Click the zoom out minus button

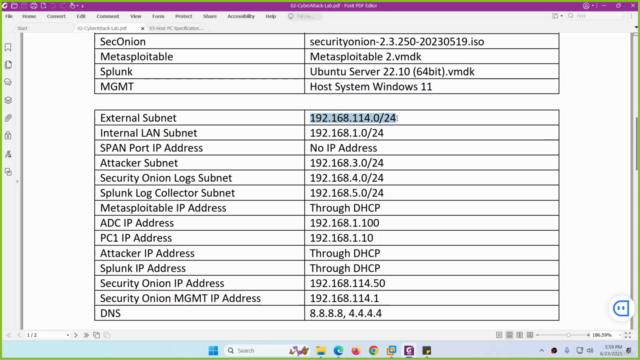click(x=538, y=335)
